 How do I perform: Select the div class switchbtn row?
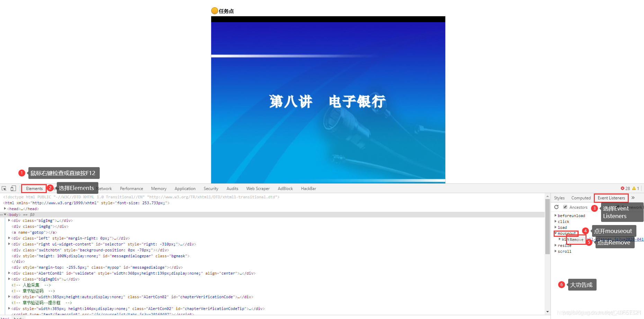(272, 250)
